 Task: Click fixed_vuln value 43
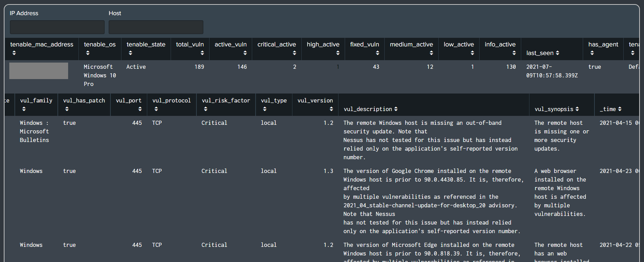point(376,67)
